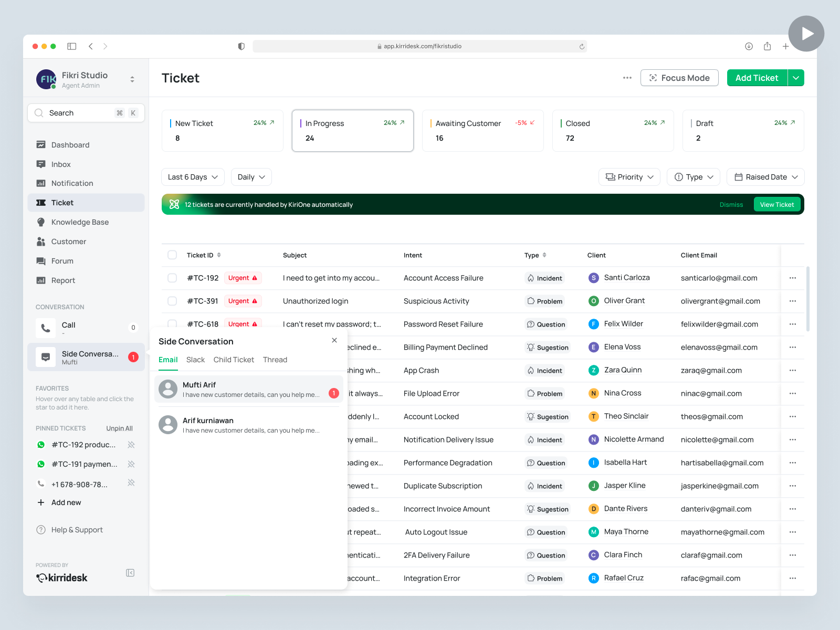Click the Add Ticket button

(x=757, y=78)
